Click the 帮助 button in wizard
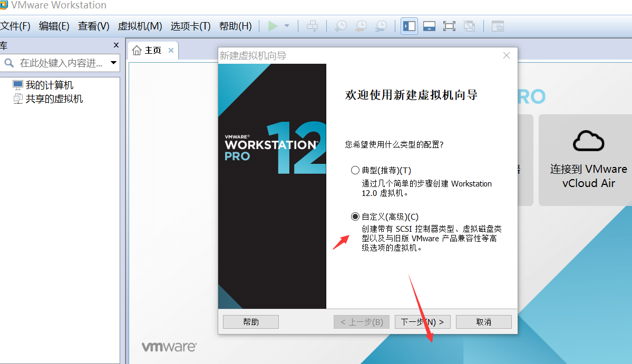The height and width of the screenshot is (364, 632). (251, 322)
